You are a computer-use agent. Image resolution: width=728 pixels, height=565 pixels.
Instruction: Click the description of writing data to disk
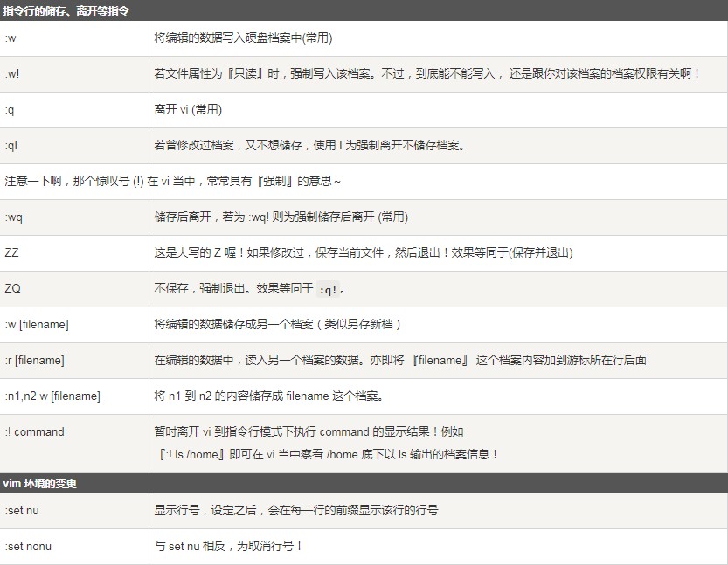click(245, 38)
